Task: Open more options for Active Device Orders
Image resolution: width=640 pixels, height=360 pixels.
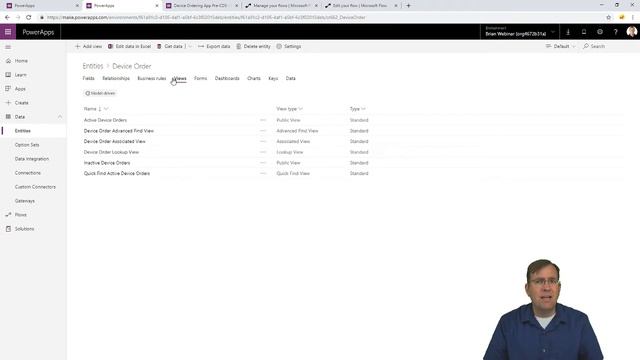Action: point(263,120)
